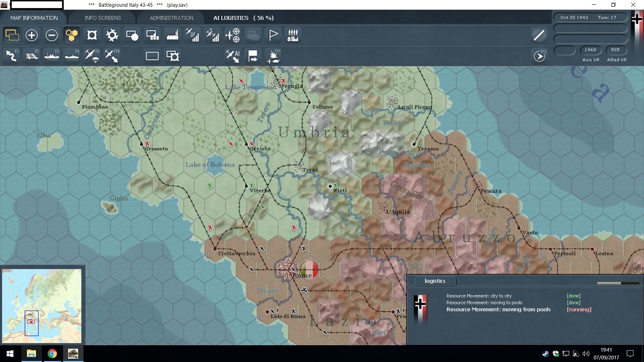Click the Orvieto town label
Image resolution: width=644 pixels, height=362 pixels.
[x=260, y=148]
